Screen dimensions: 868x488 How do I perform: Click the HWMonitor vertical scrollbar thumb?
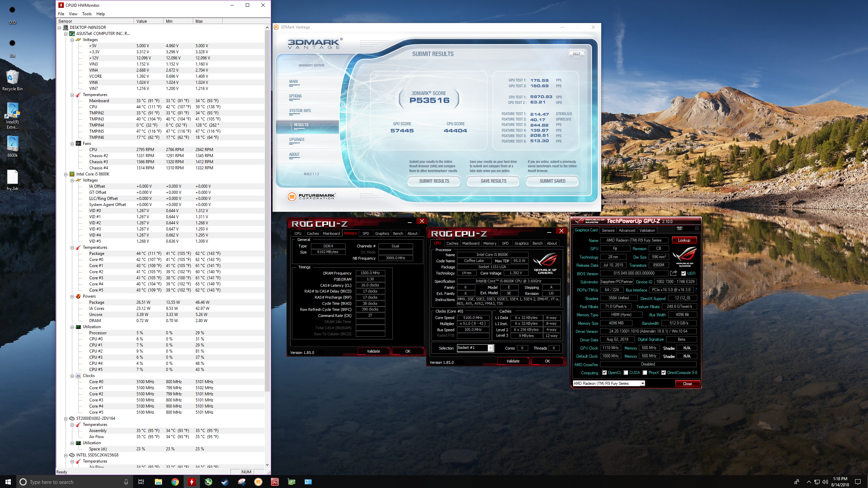pos(267,210)
